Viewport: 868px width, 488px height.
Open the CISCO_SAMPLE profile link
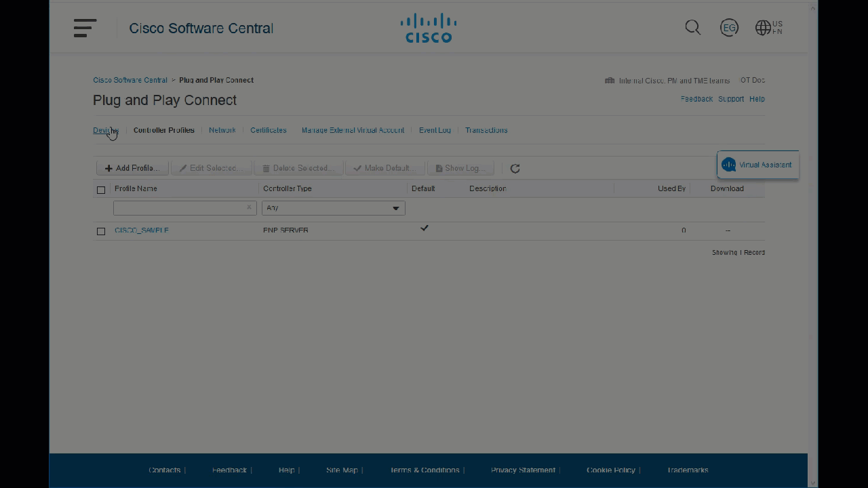click(x=141, y=230)
